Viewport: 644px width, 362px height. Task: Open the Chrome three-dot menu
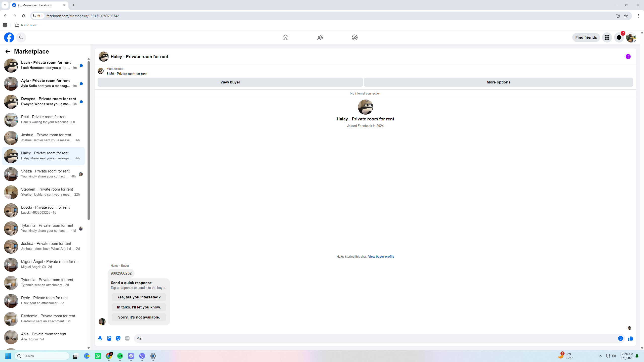[638, 16]
